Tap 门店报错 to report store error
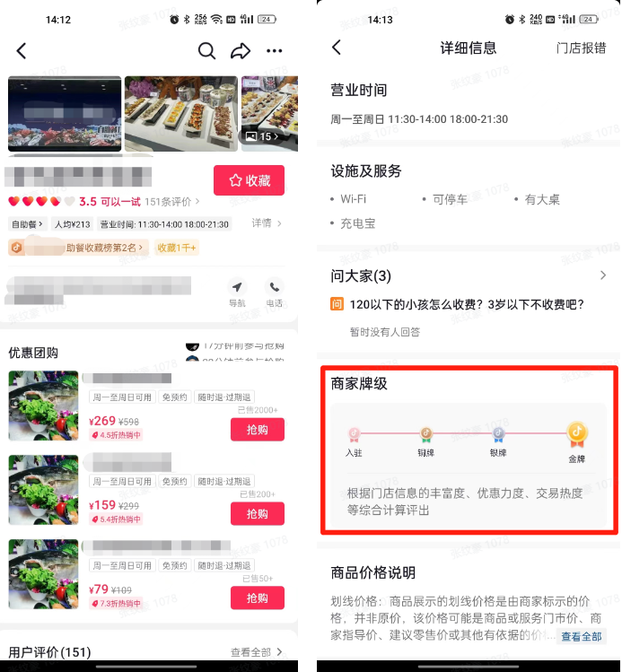 [581, 48]
